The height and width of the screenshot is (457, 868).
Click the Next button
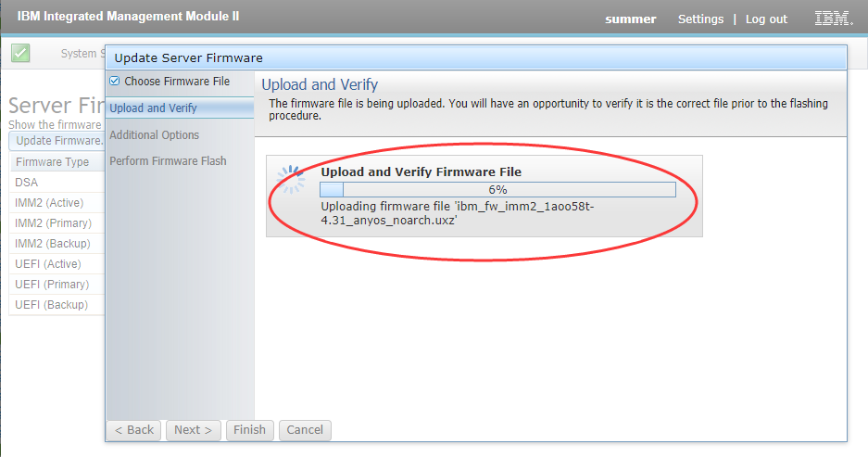[194, 430]
